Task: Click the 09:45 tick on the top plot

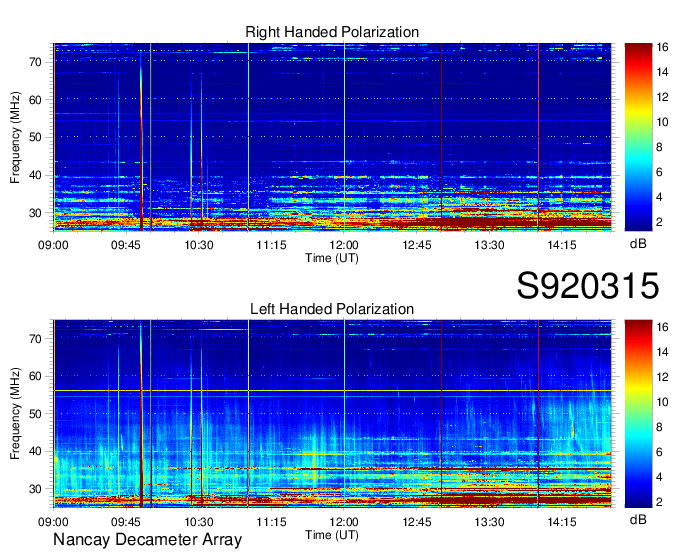Action: tap(126, 245)
